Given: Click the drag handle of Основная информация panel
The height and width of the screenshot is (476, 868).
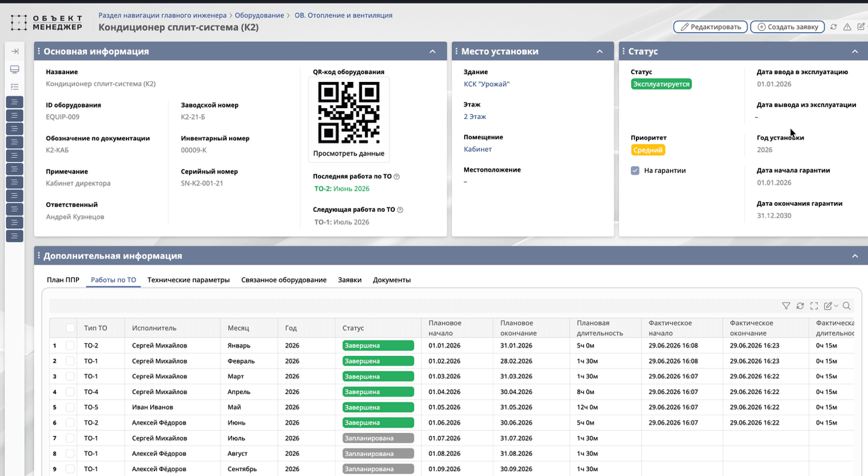Looking at the screenshot, I should pyautogui.click(x=39, y=52).
